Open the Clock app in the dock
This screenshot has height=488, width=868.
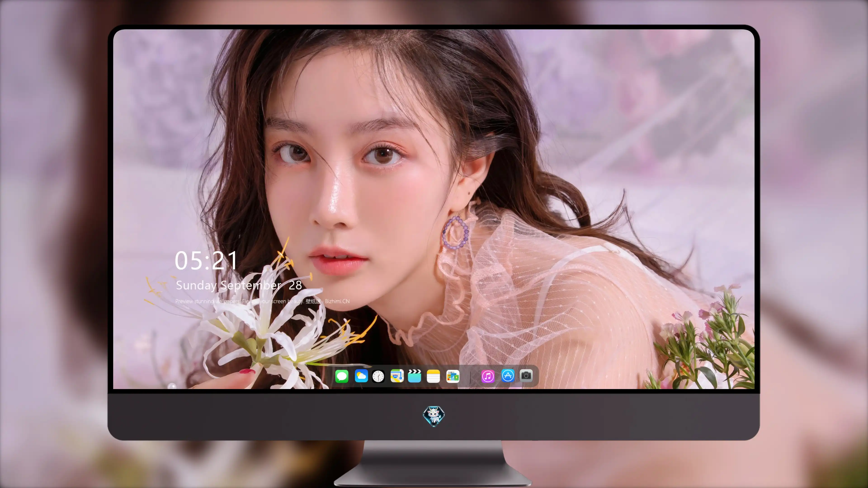pyautogui.click(x=378, y=376)
